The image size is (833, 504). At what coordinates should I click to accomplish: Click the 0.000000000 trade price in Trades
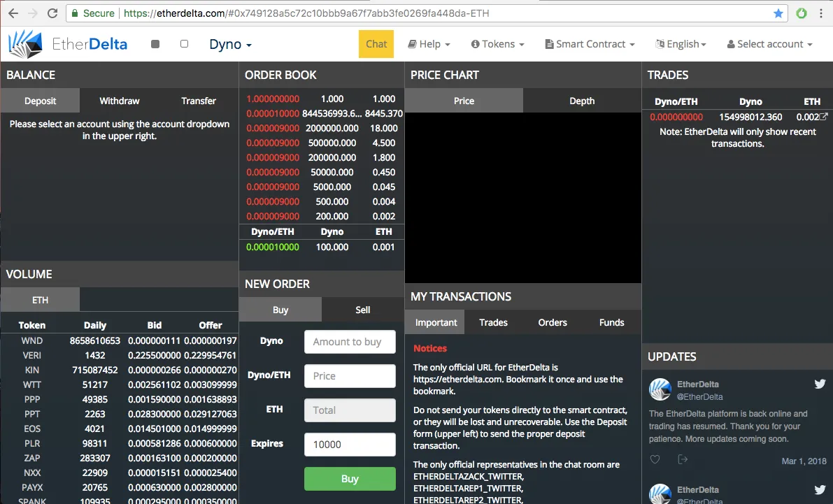click(x=676, y=117)
